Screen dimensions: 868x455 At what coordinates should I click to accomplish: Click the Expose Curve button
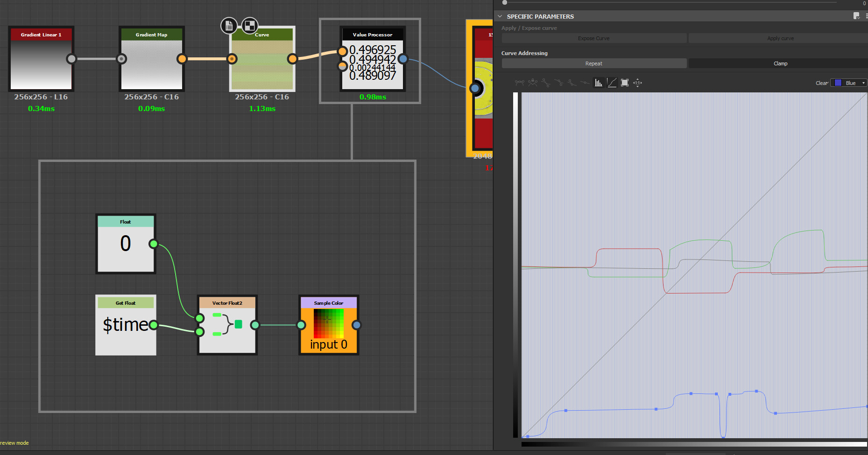coord(593,38)
